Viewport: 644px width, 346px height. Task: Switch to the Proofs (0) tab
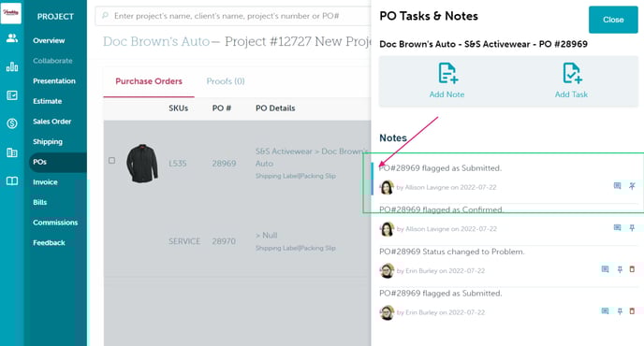click(226, 81)
